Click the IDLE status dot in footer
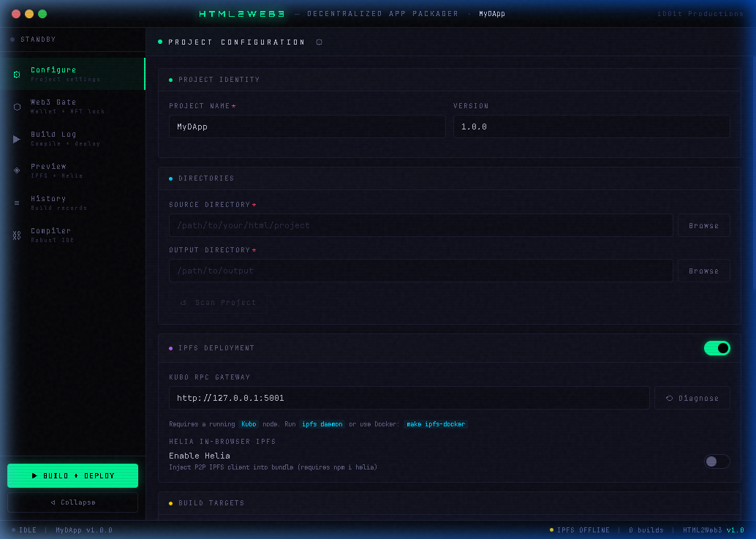This screenshot has width=756, height=539. [13, 529]
